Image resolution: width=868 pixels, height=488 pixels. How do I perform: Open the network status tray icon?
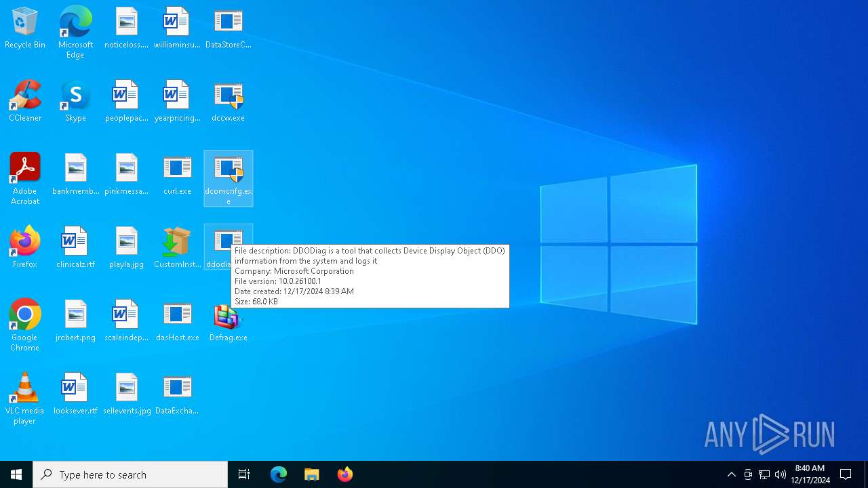(764, 474)
